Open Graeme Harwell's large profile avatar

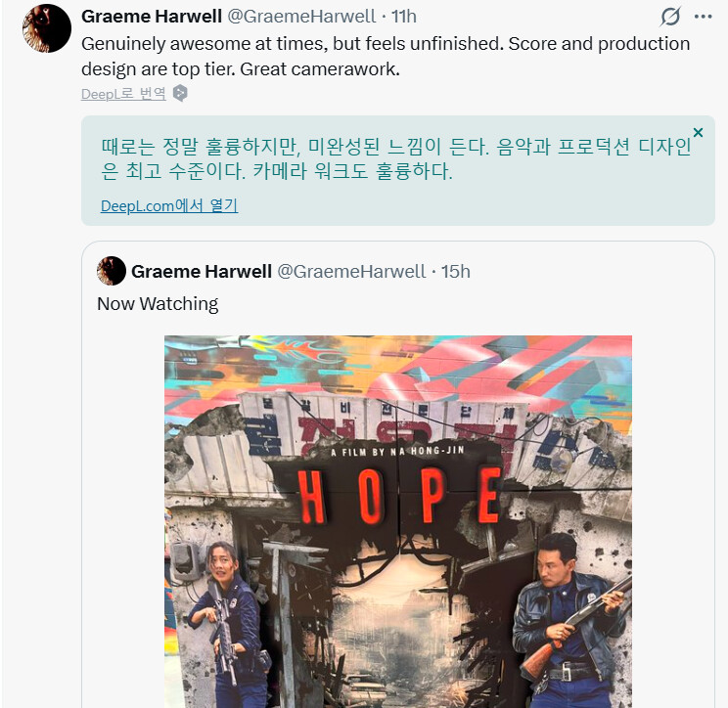point(47,28)
